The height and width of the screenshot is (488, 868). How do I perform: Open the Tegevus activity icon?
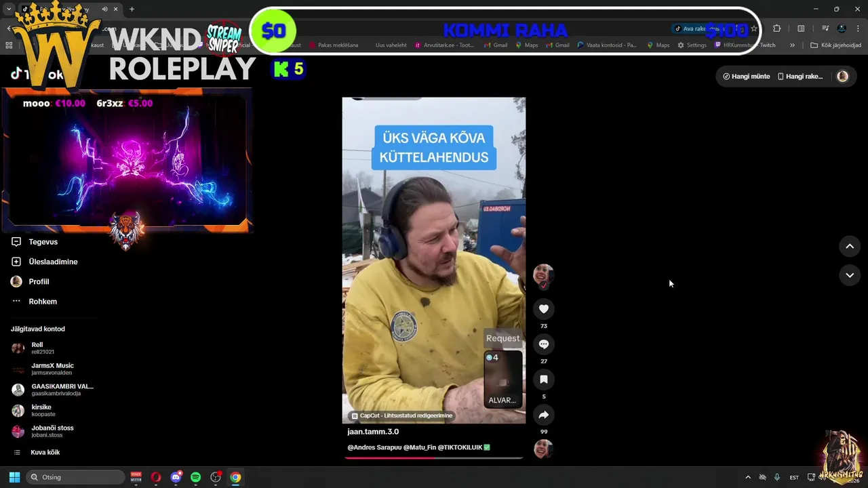click(16, 242)
